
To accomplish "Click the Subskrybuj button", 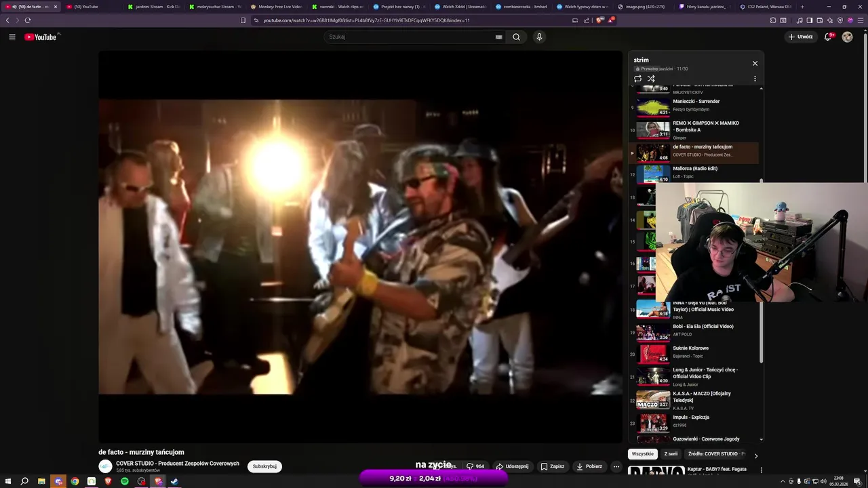I will pyautogui.click(x=264, y=466).
